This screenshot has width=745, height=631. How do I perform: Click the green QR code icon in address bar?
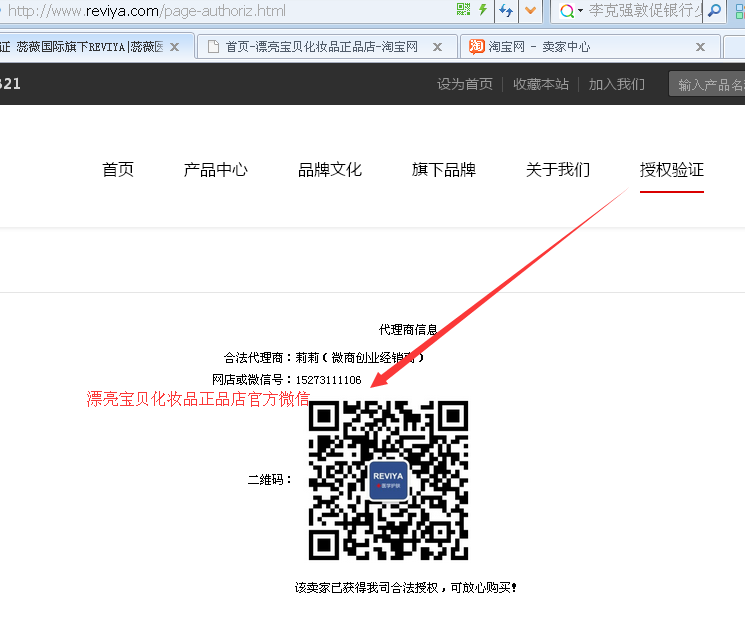pos(463,11)
